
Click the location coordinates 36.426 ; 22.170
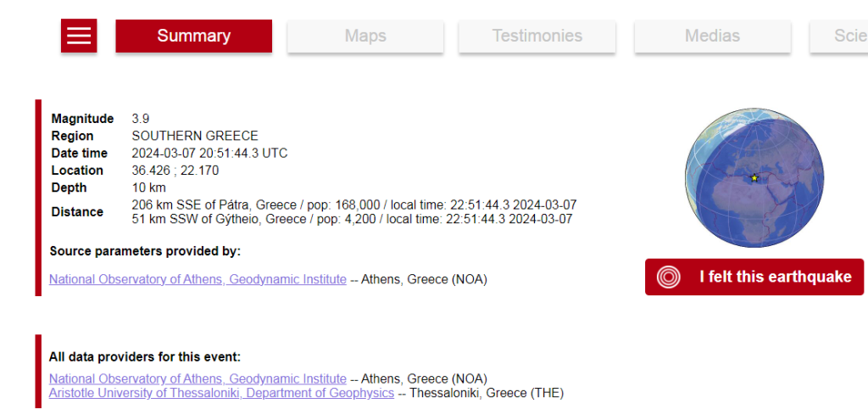[175, 171]
